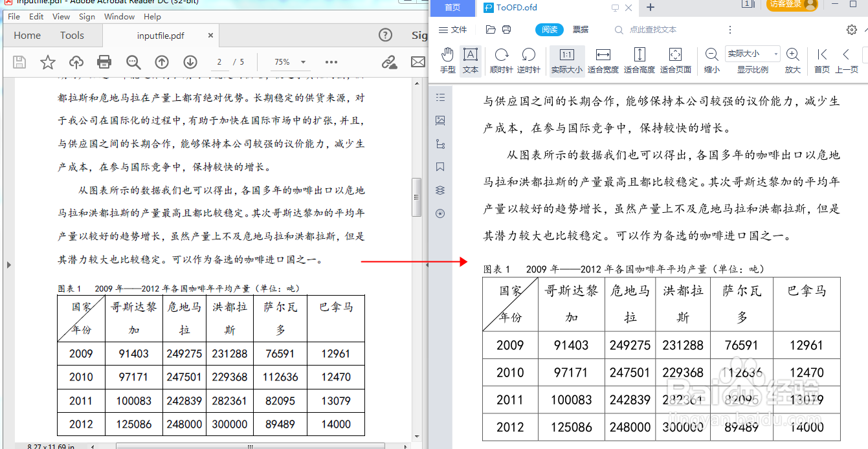The image size is (868, 449).
Task: Go to next page with down-arrow icon
Action: pyautogui.click(x=189, y=62)
